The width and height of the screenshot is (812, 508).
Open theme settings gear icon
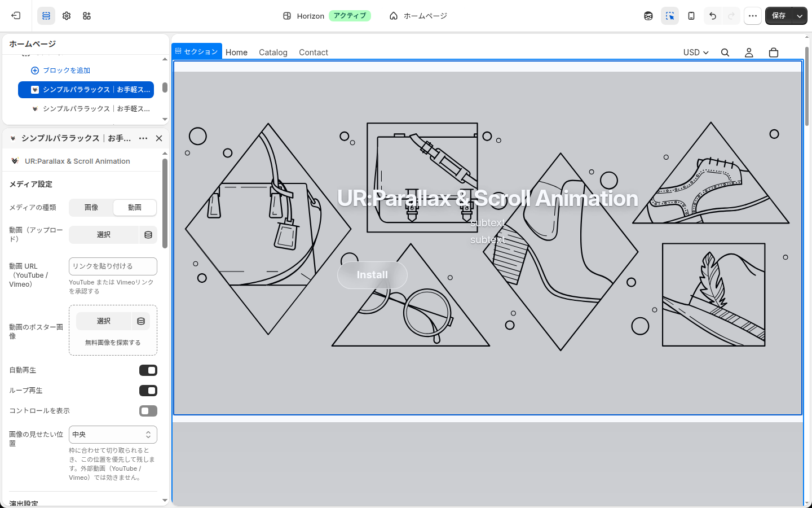click(x=67, y=16)
